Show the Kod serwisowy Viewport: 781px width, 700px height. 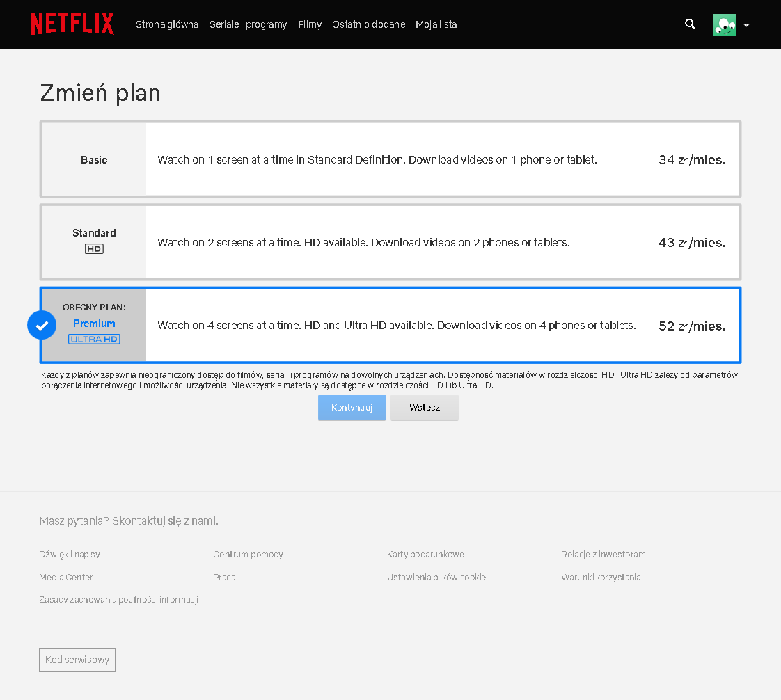(77, 660)
